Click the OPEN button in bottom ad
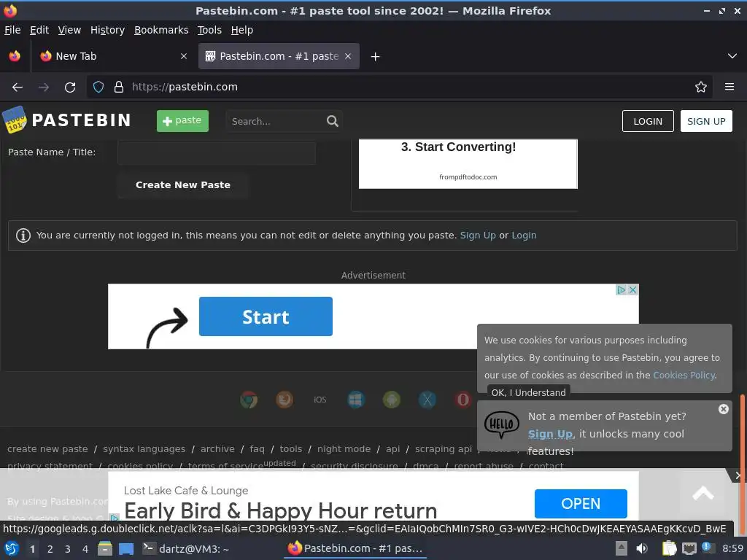Screen dimensions: 747x560 coord(581,503)
